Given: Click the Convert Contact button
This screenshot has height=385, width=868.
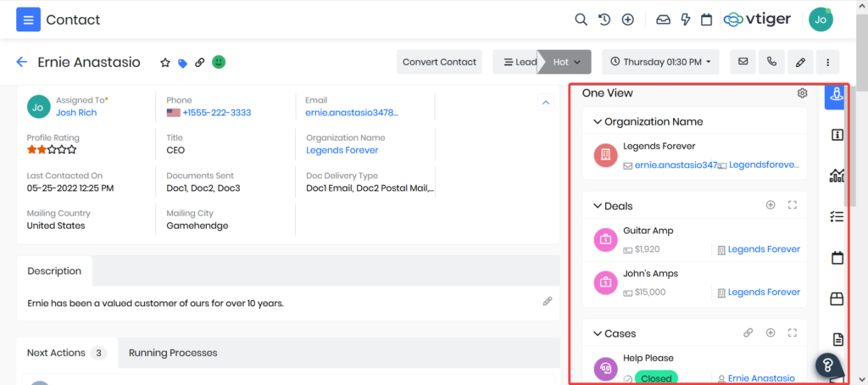Looking at the screenshot, I should 439,62.
